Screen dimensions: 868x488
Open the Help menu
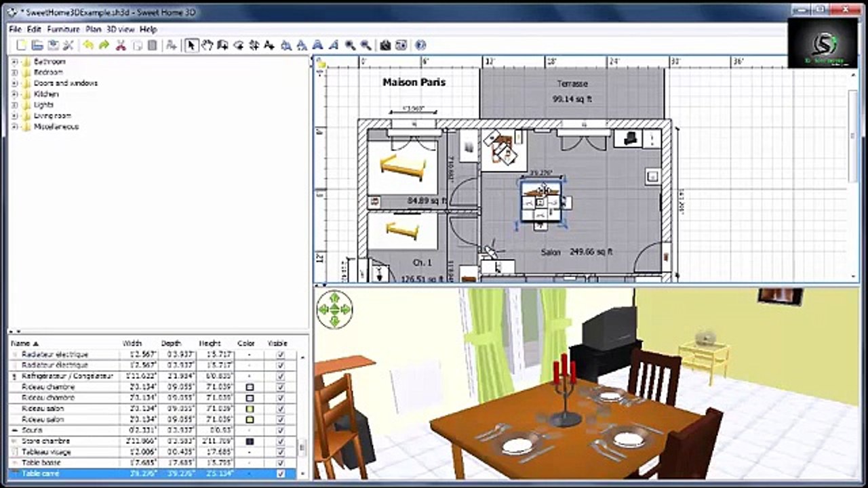pyautogui.click(x=148, y=30)
